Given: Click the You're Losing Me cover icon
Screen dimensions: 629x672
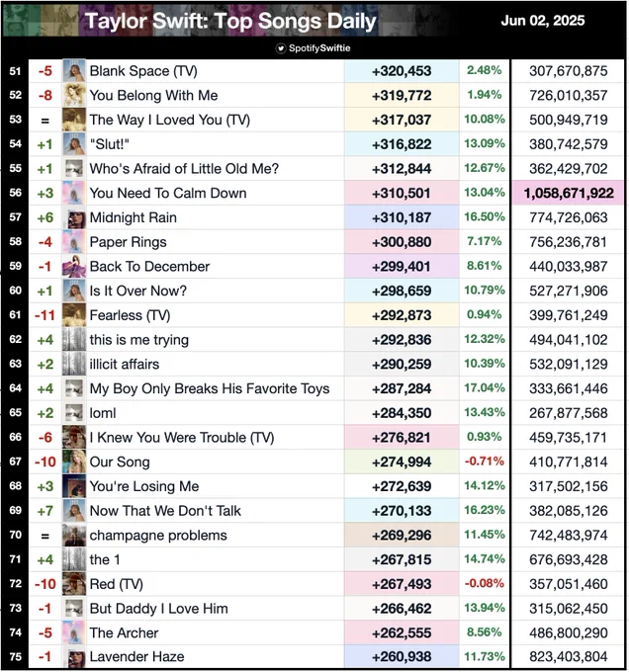Looking at the screenshot, I should click(74, 486).
